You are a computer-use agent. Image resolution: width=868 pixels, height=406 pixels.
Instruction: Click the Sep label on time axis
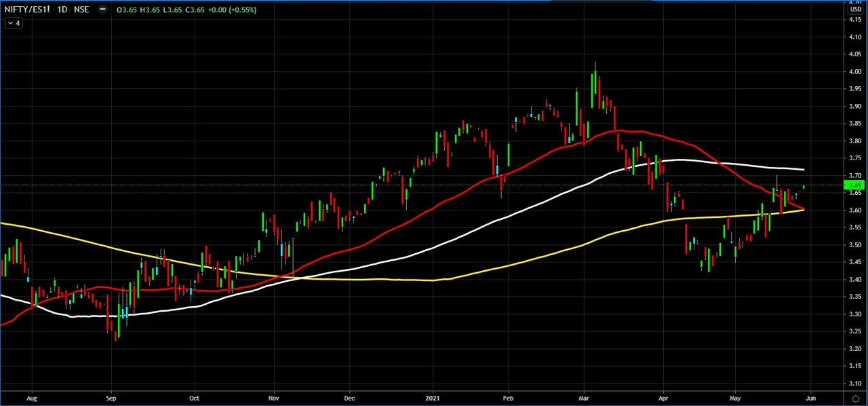click(111, 399)
